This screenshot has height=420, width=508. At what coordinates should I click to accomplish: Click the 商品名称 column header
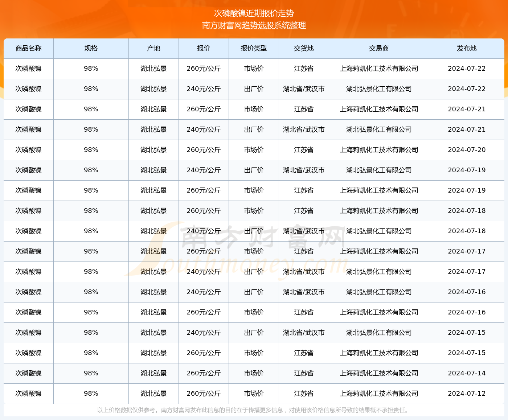click(x=28, y=48)
